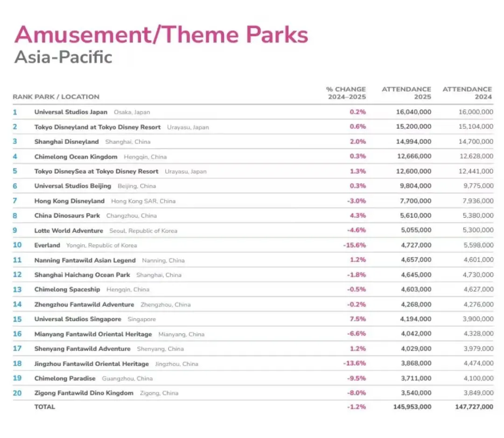Select the "Hong Kong Disneyland" name
The height and width of the screenshot is (438, 504).
click(70, 201)
